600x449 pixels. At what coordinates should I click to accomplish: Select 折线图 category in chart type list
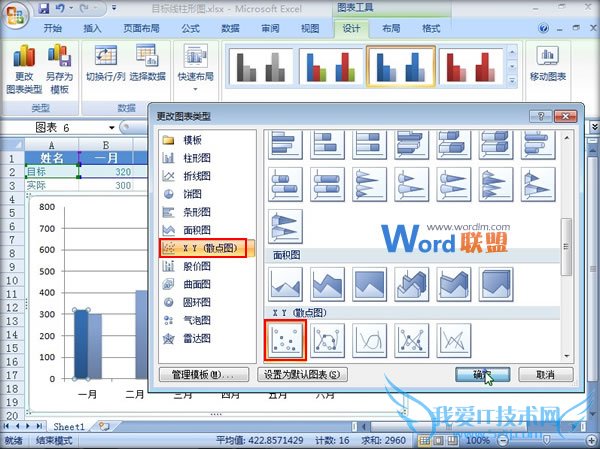tap(207, 176)
